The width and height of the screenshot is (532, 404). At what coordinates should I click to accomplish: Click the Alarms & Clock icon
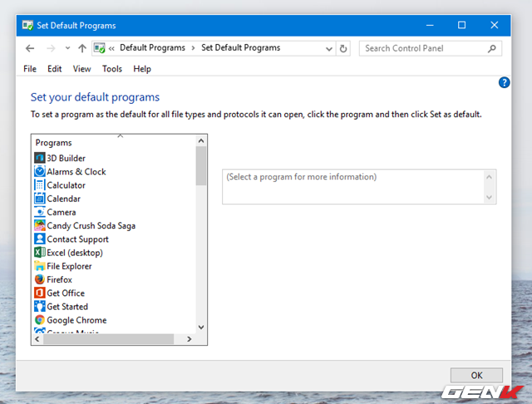(x=39, y=171)
